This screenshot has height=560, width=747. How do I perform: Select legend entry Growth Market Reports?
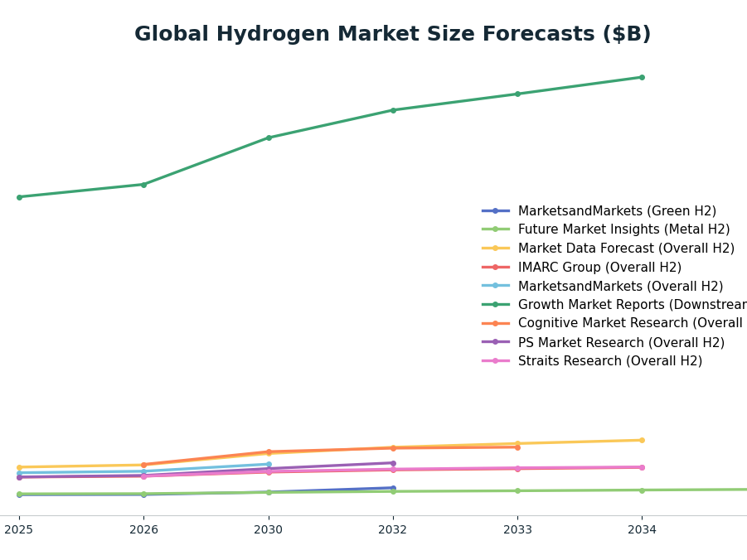633,305
